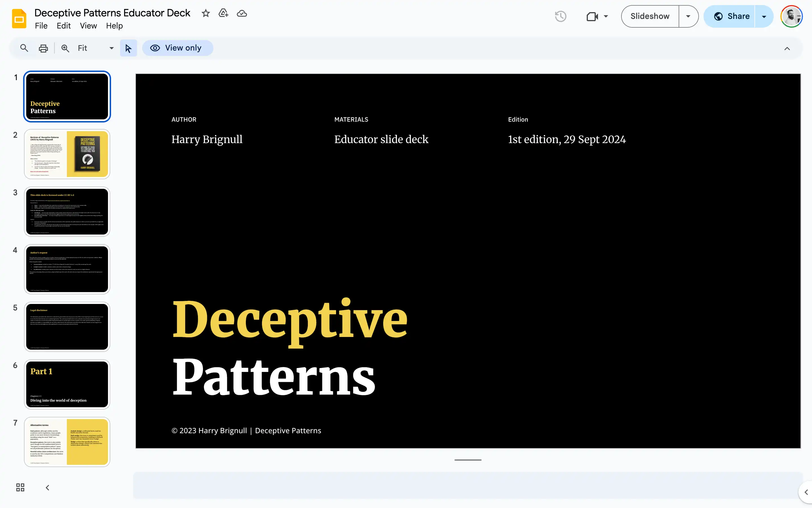Screen dimensions: 812x508
Task: Open the Edit menu
Action: pyautogui.click(x=64, y=26)
